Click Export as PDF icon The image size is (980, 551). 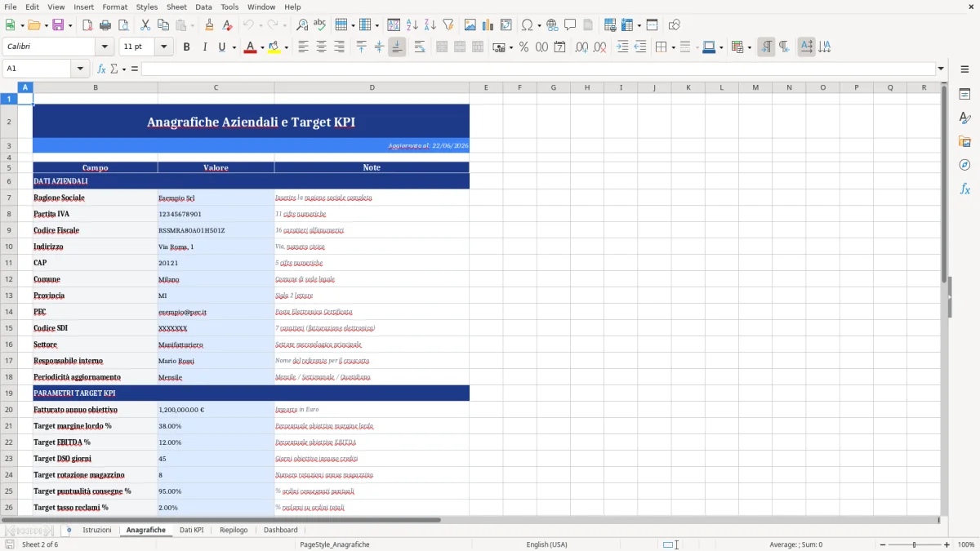(87, 25)
